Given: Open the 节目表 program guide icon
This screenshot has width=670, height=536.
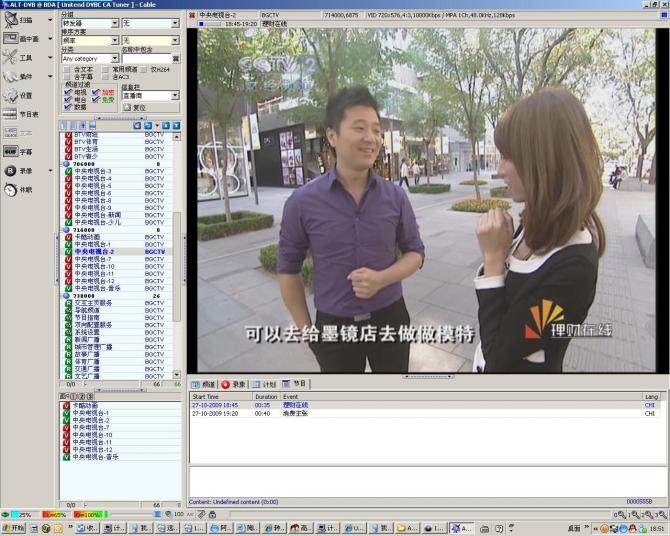Looking at the screenshot, I should click(x=10, y=114).
